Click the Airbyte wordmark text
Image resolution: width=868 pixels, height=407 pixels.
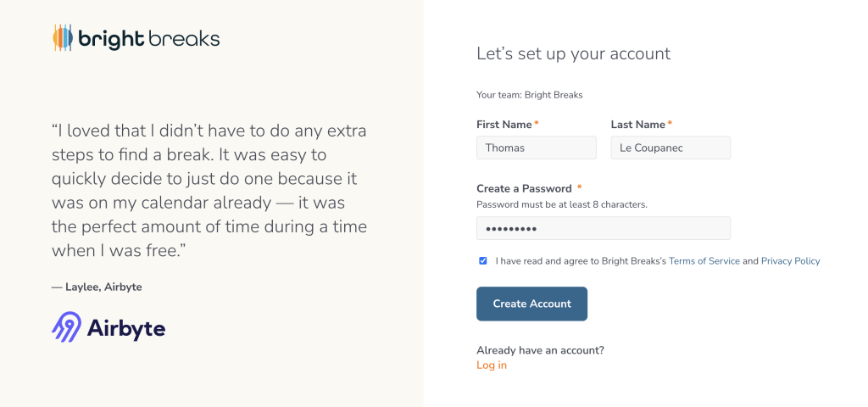click(x=126, y=329)
